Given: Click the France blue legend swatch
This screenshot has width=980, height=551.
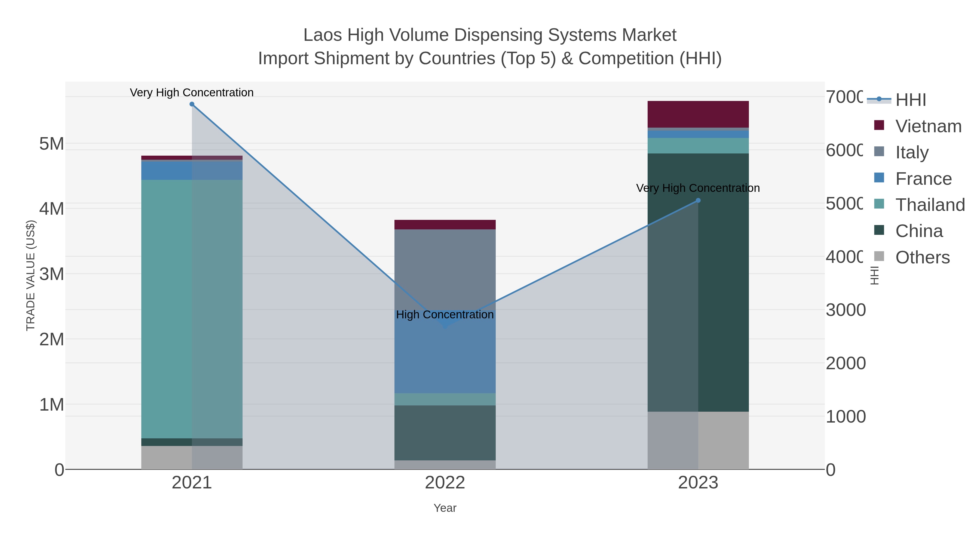Looking at the screenshot, I should point(879,178).
